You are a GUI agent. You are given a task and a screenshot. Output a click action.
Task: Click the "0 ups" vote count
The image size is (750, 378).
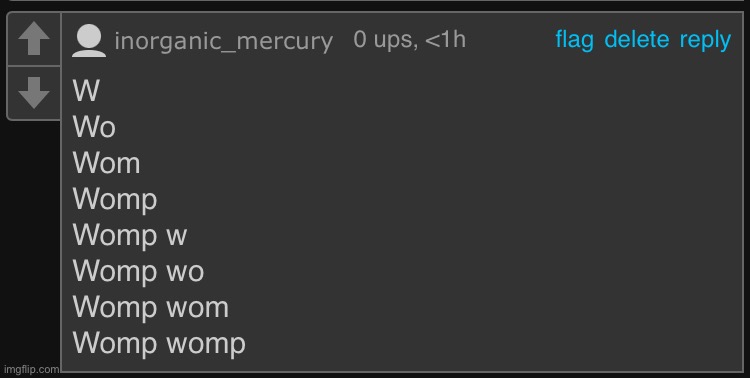click(x=384, y=40)
